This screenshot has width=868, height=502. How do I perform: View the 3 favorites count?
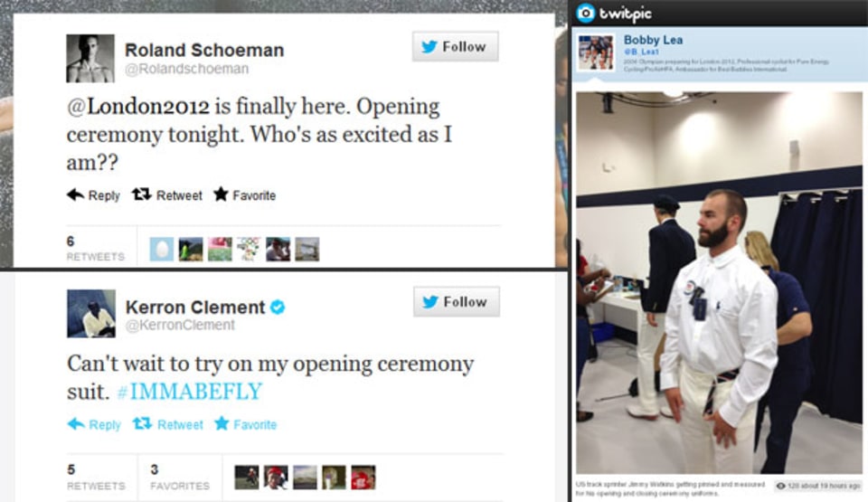point(180,478)
